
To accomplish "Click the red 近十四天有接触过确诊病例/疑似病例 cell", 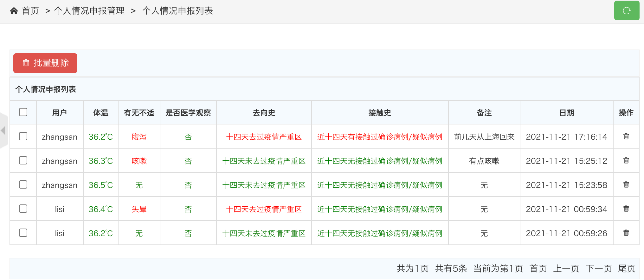I will tap(380, 137).
